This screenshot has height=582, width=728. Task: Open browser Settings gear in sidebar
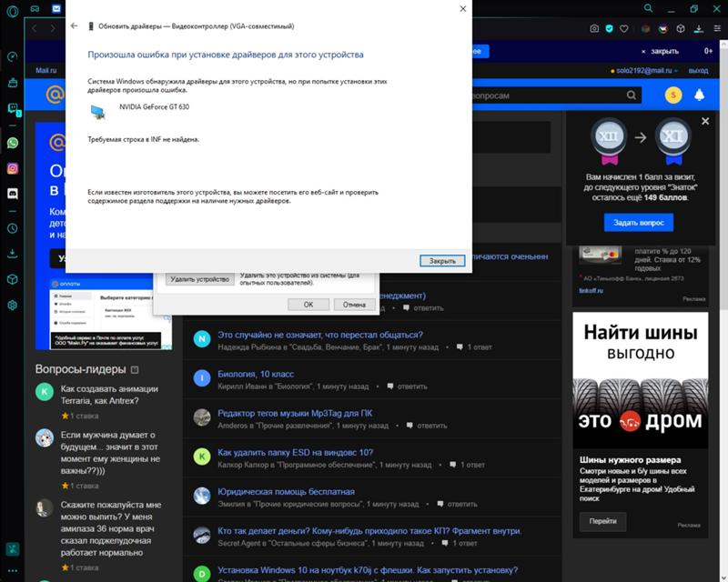click(x=13, y=305)
